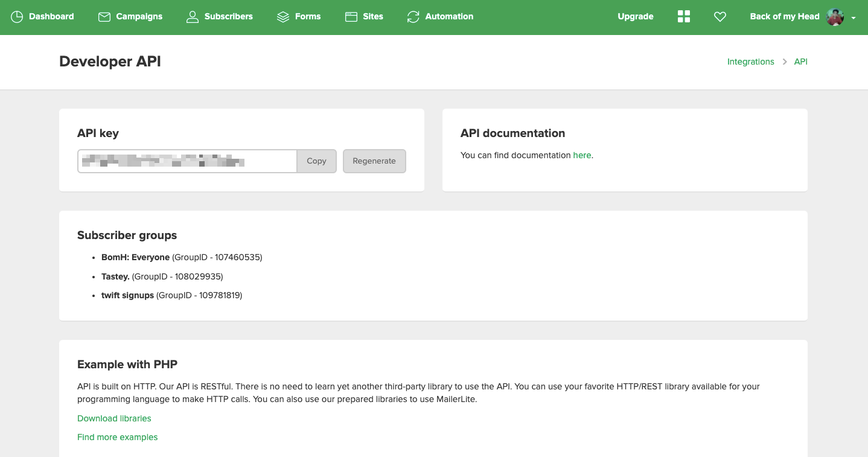
Task: Click inside the API key field
Action: tap(187, 161)
